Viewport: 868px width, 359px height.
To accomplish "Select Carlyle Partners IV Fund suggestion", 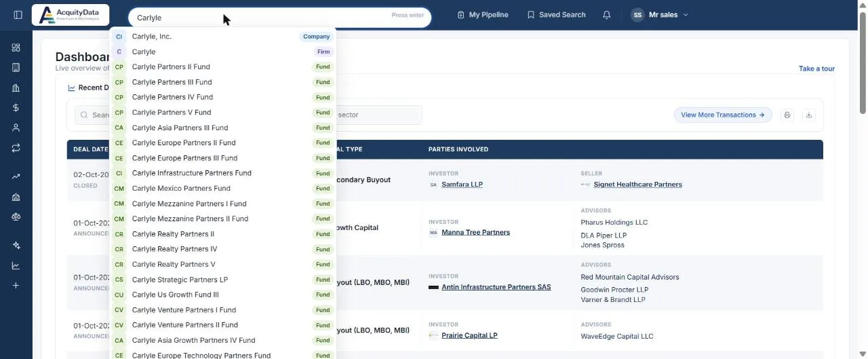I will click(222, 97).
